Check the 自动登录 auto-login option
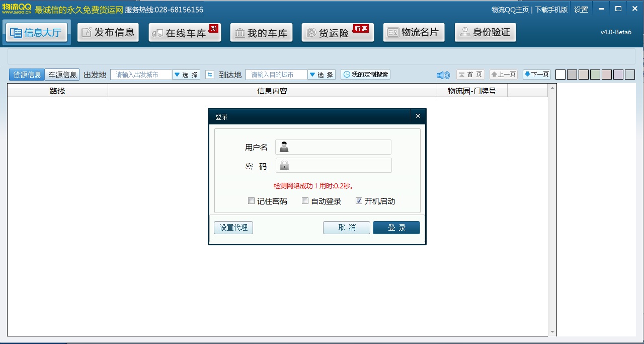Viewport: 644px width, 344px height. point(305,200)
